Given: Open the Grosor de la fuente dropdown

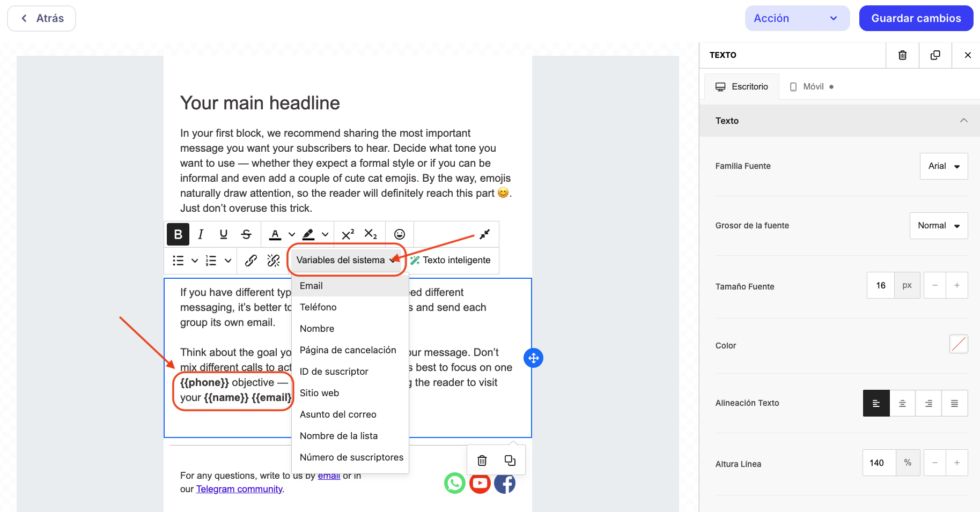Looking at the screenshot, I should point(938,226).
